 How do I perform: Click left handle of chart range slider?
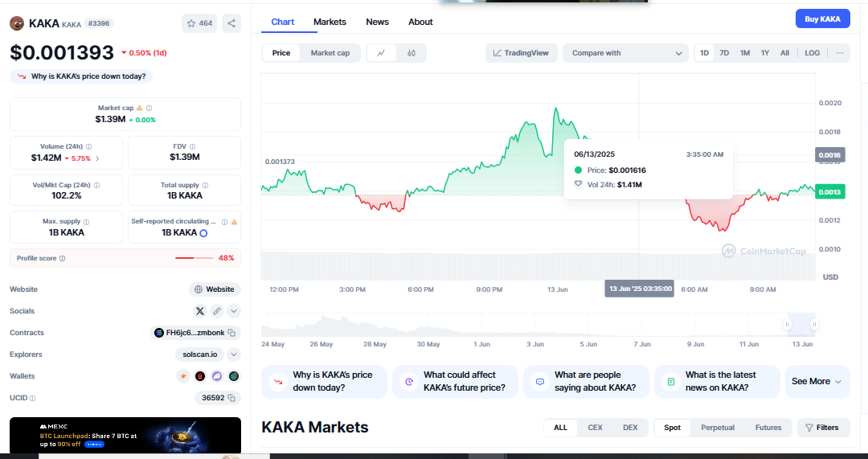coord(787,325)
